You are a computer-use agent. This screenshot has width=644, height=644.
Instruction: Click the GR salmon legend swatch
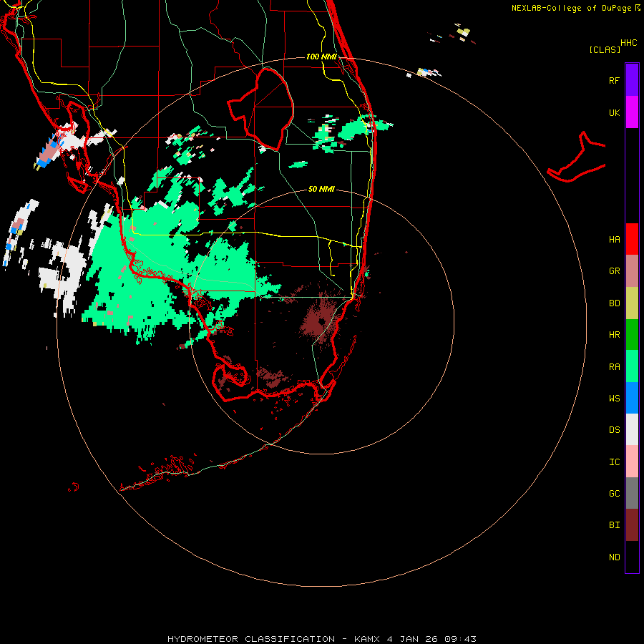point(632,271)
